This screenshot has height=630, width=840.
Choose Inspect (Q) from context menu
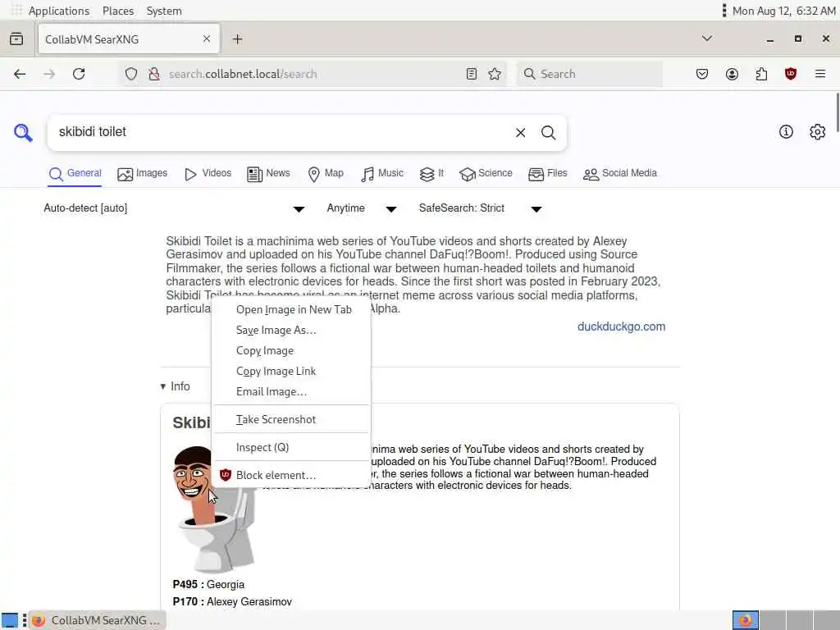click(x=291, y=447)
